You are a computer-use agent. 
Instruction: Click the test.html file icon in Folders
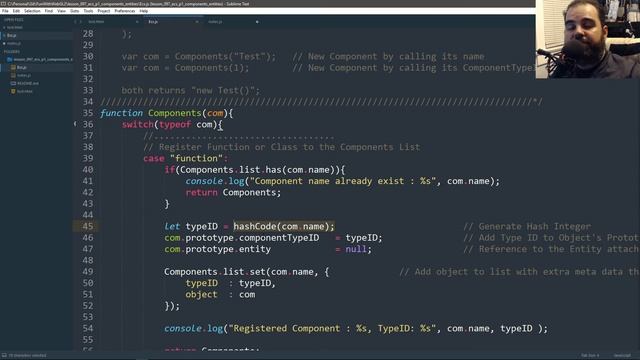(x=13, y=91)
